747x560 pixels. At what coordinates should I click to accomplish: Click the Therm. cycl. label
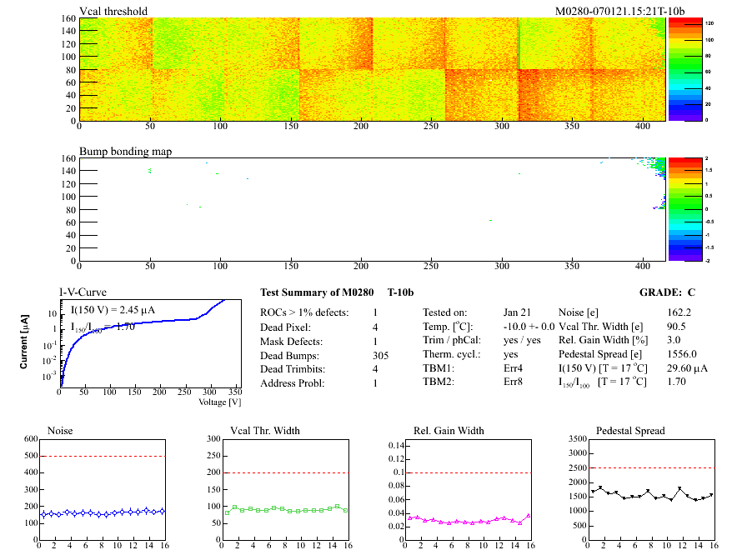[x=452, y=354]
